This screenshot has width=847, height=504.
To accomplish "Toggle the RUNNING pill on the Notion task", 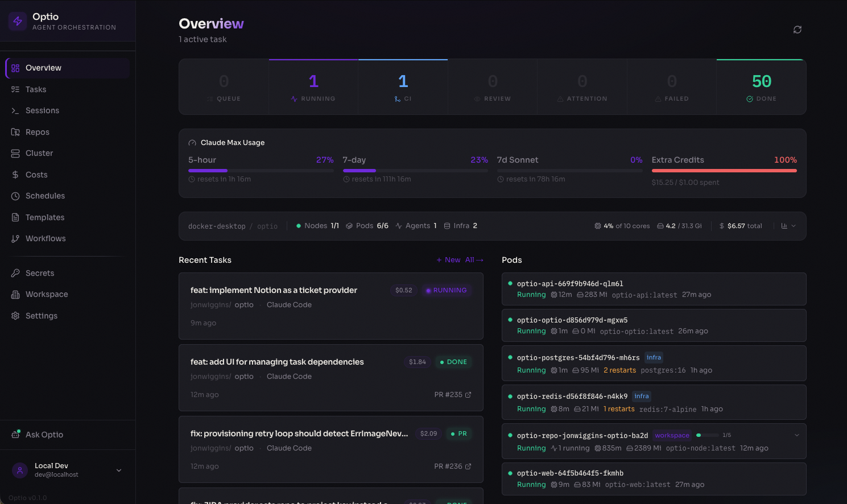I will pyautogui.click(x=447, y=290).
